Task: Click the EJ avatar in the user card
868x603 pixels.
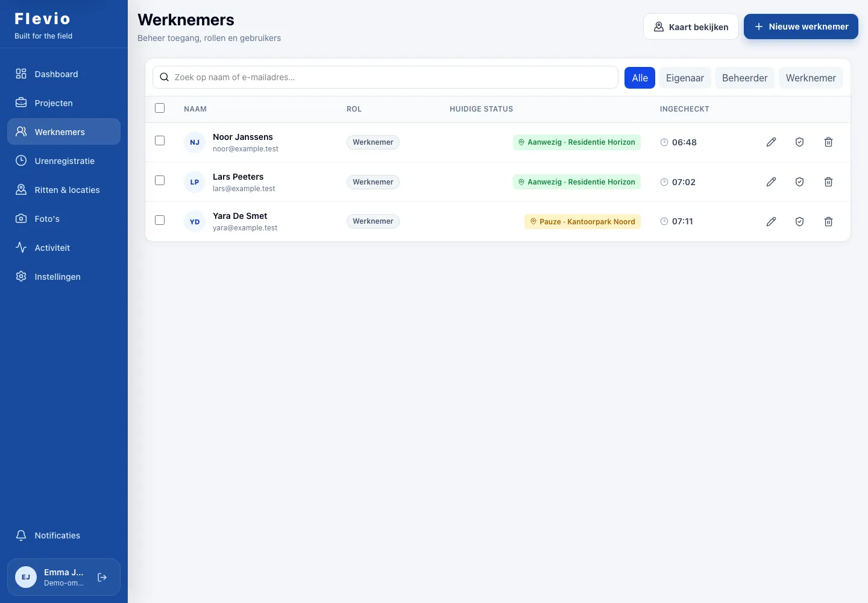Action: [26, 577]
